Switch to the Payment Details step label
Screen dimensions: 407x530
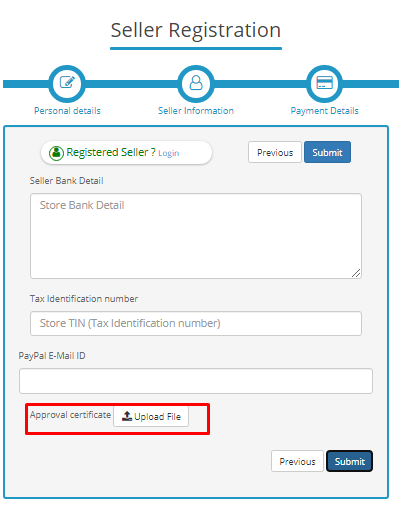point(324,111)
